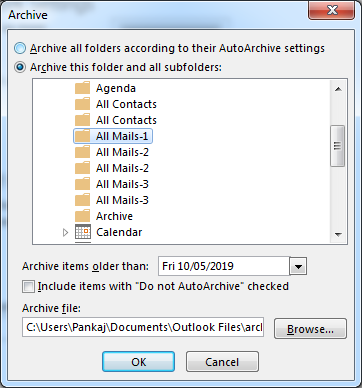Select the scroll-up arrow in folder list
This screenshot has width=362, height=388.
[x=338, y=89]
